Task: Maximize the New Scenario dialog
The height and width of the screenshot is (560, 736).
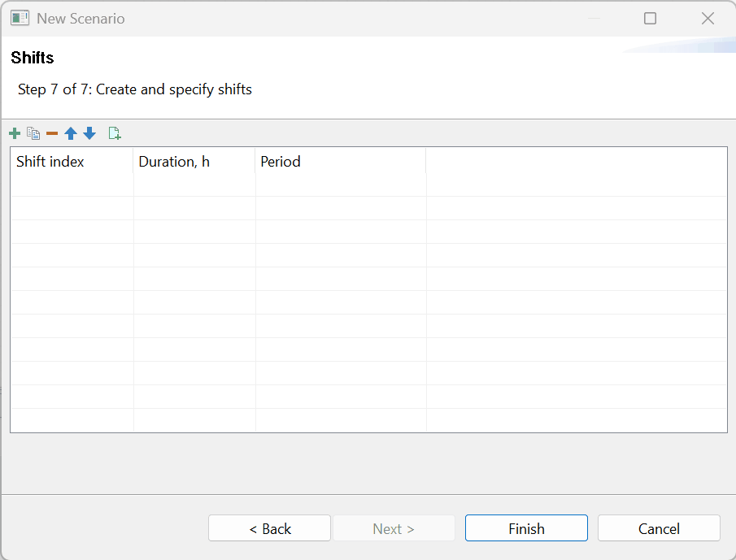Action: [650, 19]
